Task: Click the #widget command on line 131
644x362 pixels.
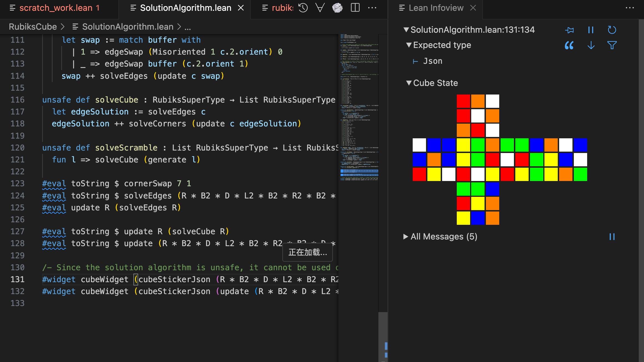Action: tap(59, 279)
